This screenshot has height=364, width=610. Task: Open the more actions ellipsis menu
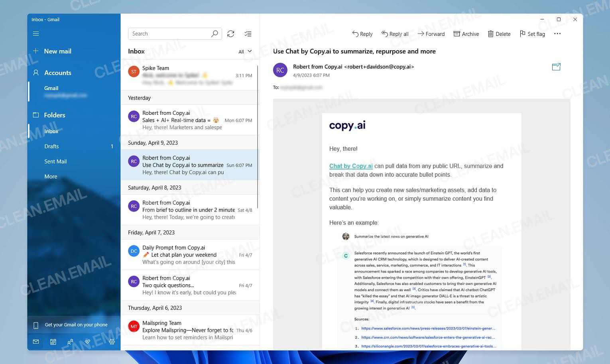pos(557,34)
